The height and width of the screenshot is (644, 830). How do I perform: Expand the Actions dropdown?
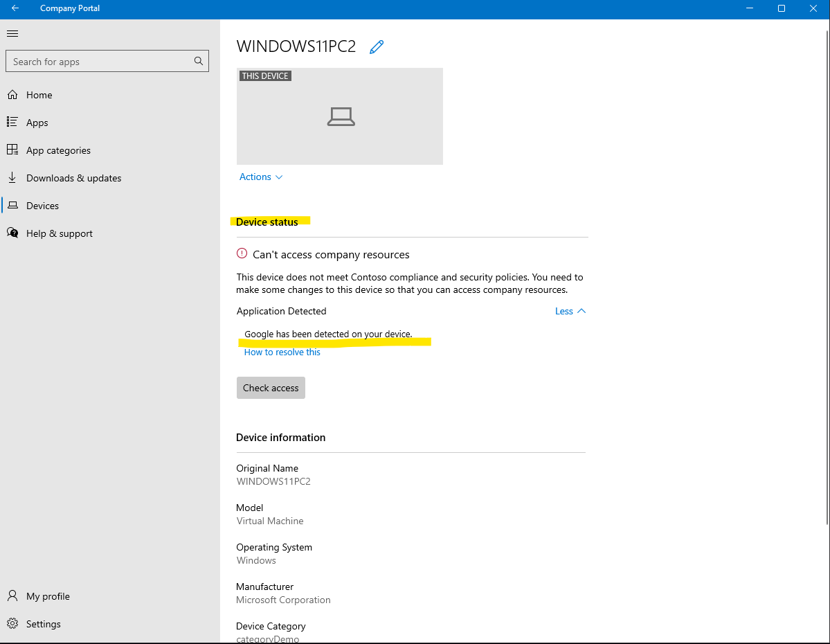pos(261,177)
